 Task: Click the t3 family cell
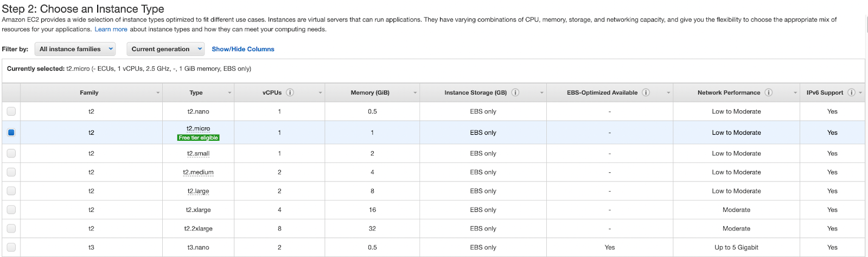91,247
